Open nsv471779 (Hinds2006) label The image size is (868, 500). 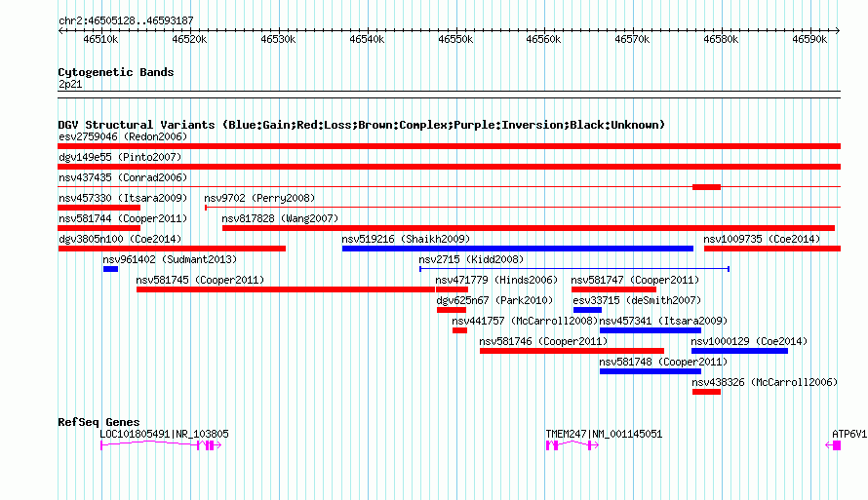click(496, 280)
